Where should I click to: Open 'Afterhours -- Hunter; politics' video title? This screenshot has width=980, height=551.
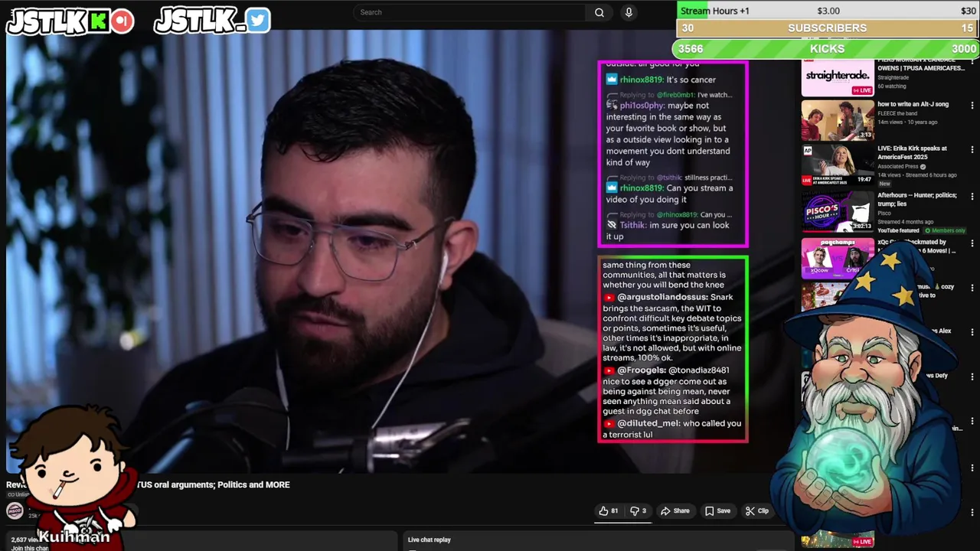[x=917, y=199]
